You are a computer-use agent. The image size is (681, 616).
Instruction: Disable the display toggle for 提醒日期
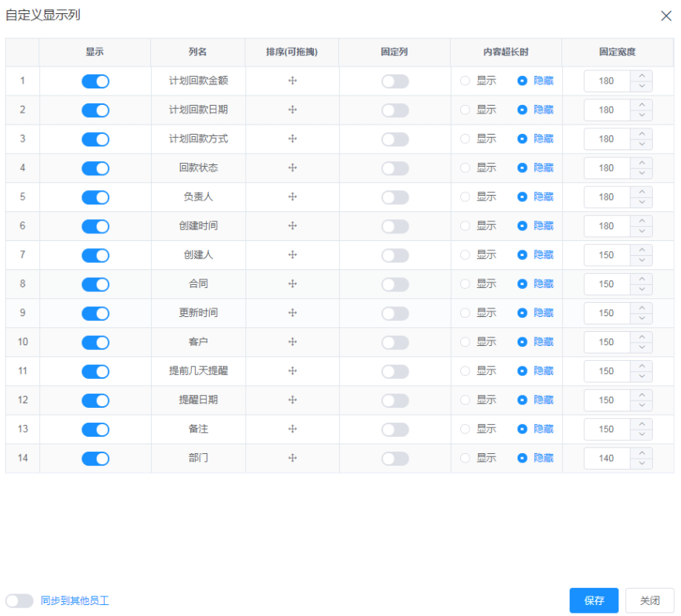95,399
